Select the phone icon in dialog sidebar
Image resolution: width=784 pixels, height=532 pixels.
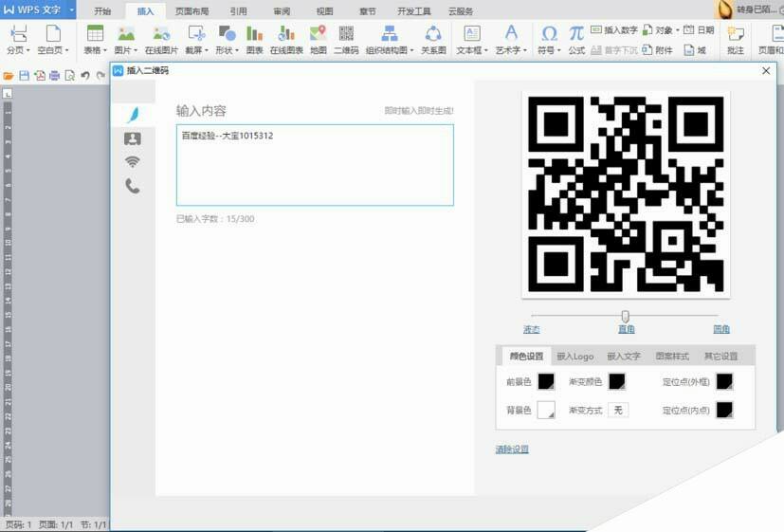(x=133, y=186)
